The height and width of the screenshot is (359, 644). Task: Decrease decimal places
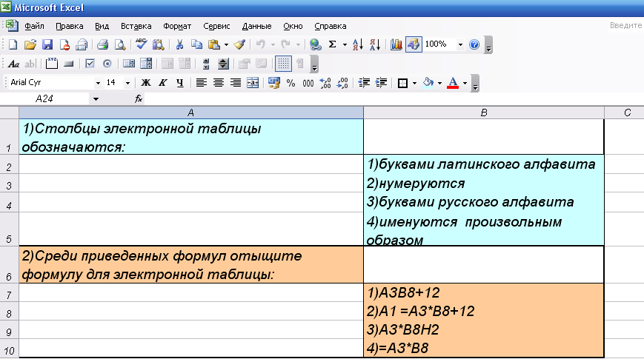pyautogui.click(x=342, y=84)
